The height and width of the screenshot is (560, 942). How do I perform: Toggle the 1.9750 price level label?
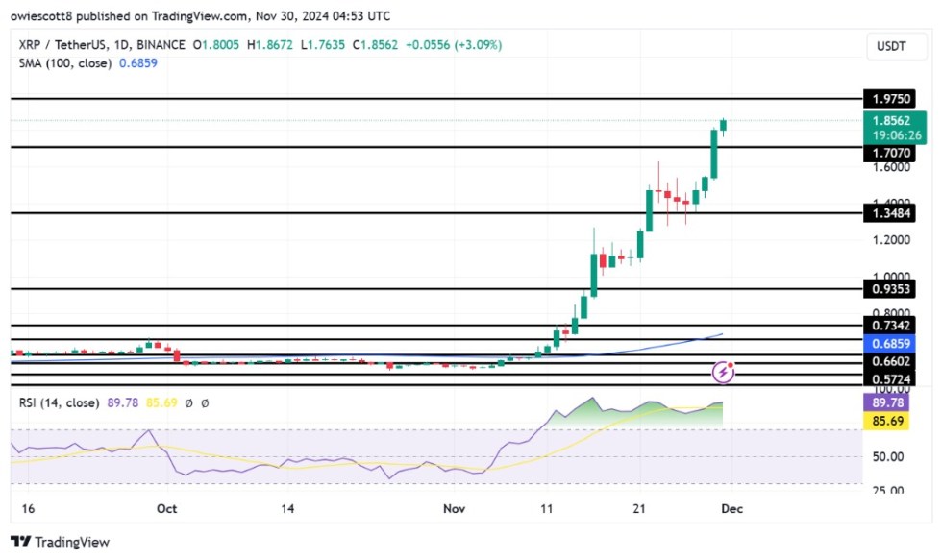[x=891, y=98]
